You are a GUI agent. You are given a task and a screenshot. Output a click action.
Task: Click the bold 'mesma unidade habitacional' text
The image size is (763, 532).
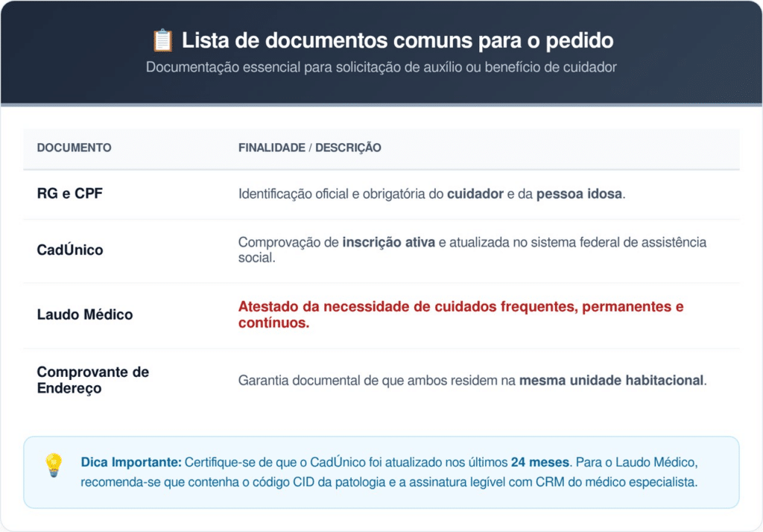click(x=611, y=380)
